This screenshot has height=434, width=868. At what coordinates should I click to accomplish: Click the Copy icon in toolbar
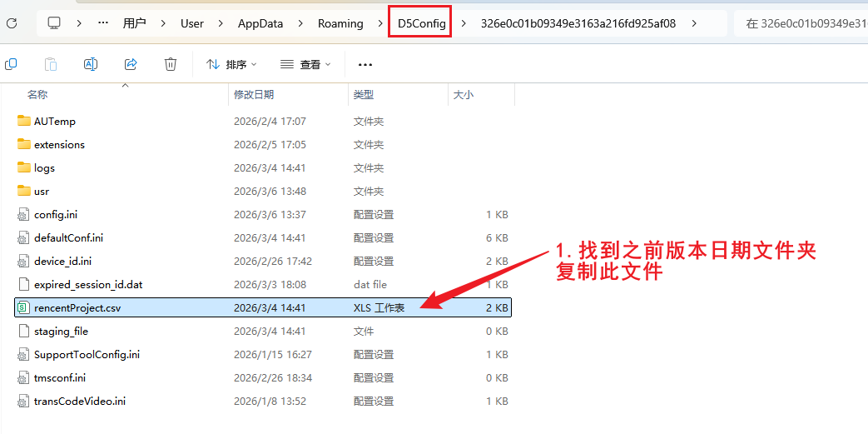[11, 64]
